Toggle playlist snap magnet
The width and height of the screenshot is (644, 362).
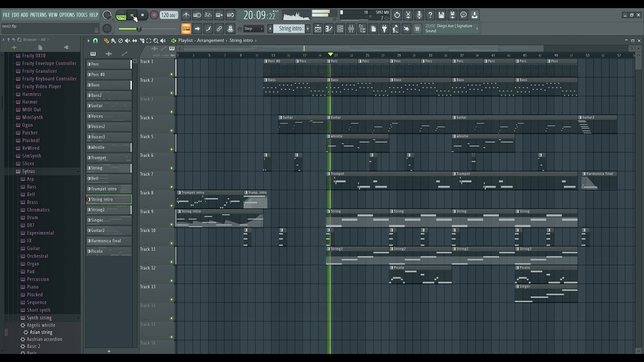95,41
